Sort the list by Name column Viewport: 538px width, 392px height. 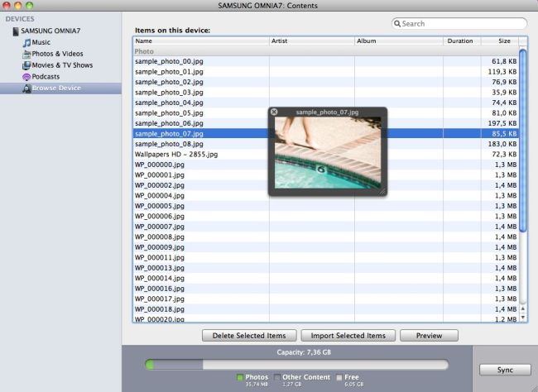(x=200, y=41)
